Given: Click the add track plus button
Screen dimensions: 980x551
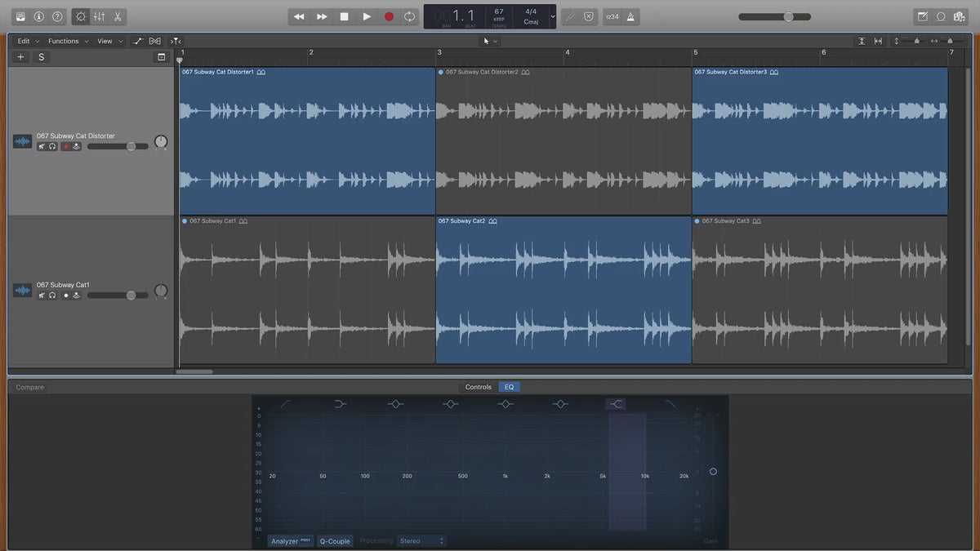Looking at the screenshot, I should click(x=20, y=57).
